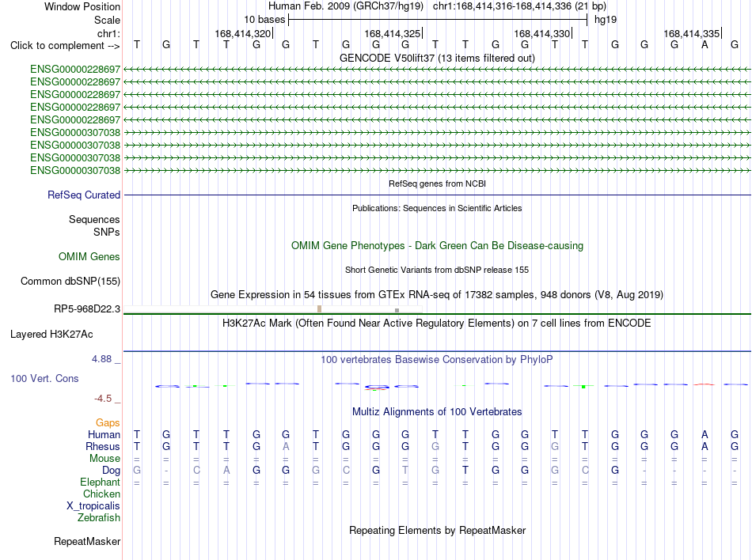The height and width of the screenshot is (560, 752).
Task: Click the 'chr1:168,414,316-168,414,336 (21 bp)' position text
Action: point(519,6)
